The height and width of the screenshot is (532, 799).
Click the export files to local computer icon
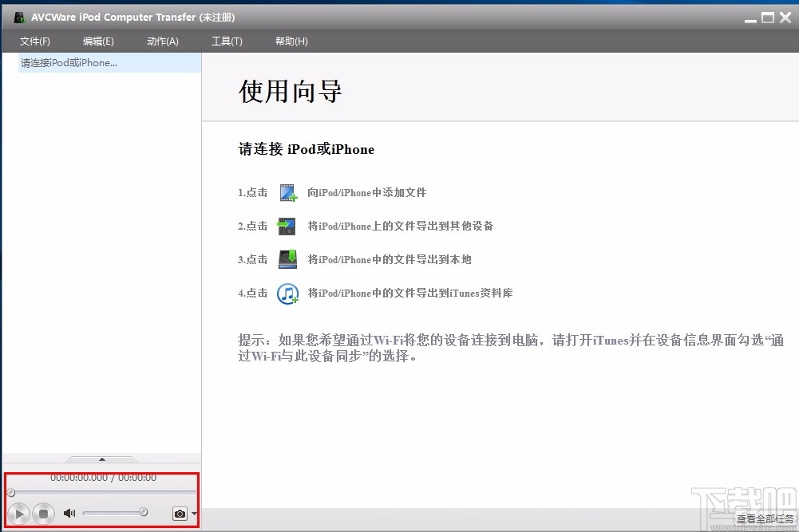[x=287, y=259]
